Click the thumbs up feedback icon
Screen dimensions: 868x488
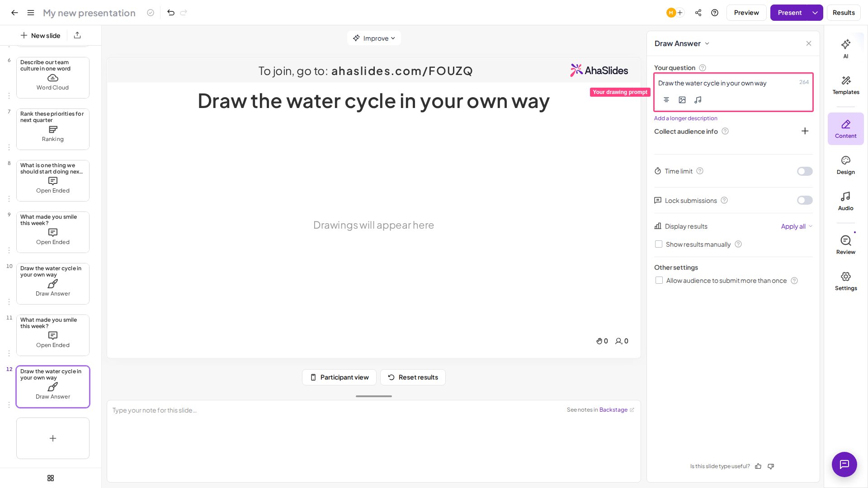click(x=758, y=466)
